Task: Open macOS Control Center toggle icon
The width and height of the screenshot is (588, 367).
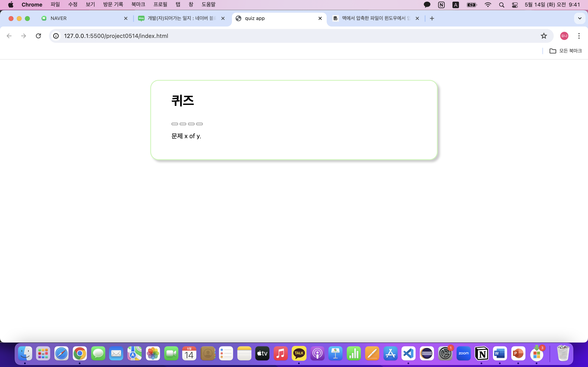Action: point(515,5)
